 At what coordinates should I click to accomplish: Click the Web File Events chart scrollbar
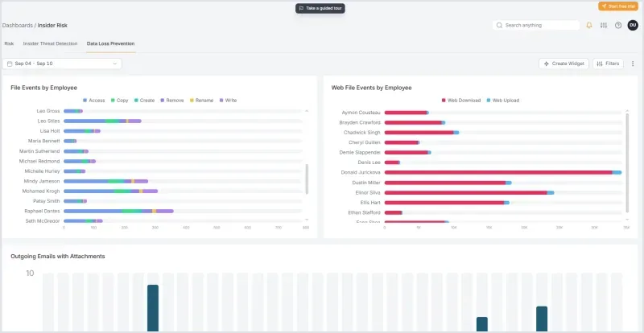(627, 162)
